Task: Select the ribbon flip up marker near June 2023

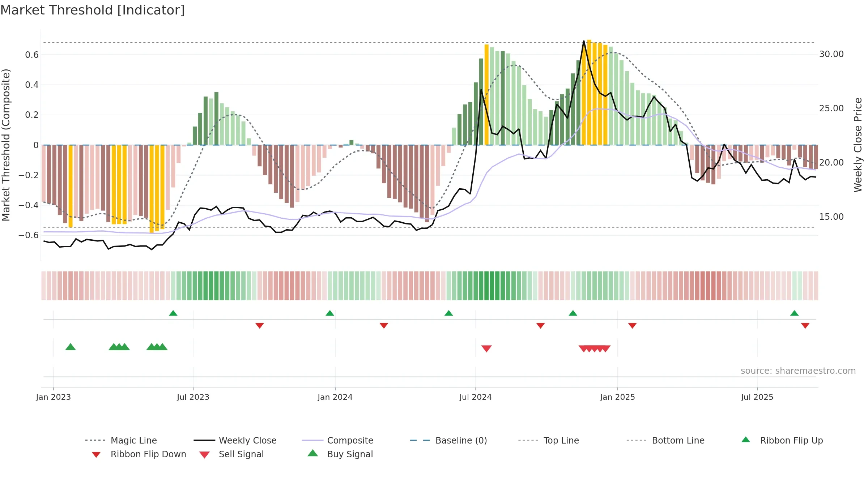Action: tap(173, 313)
